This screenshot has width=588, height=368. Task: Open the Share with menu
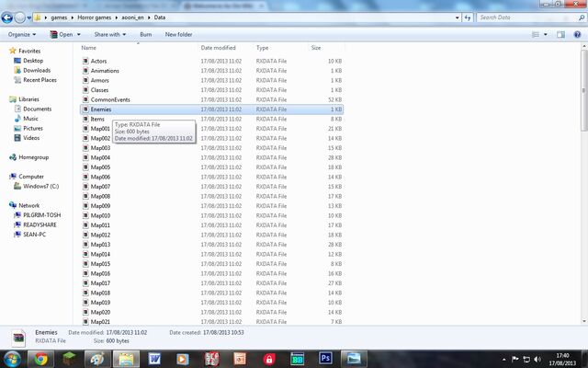110,35
